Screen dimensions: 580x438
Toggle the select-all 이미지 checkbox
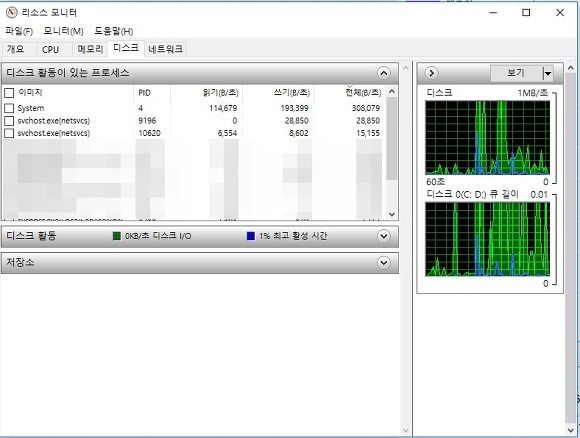pos(9,93)
